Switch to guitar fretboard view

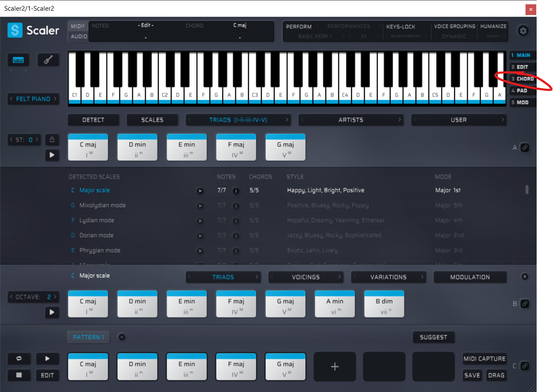pyautogui.click(x=48, y=60)
